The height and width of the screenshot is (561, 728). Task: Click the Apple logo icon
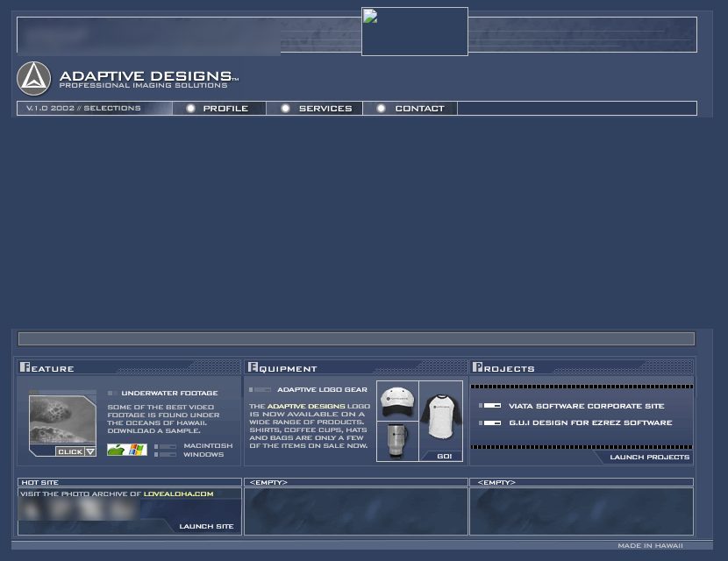(117, 450)
